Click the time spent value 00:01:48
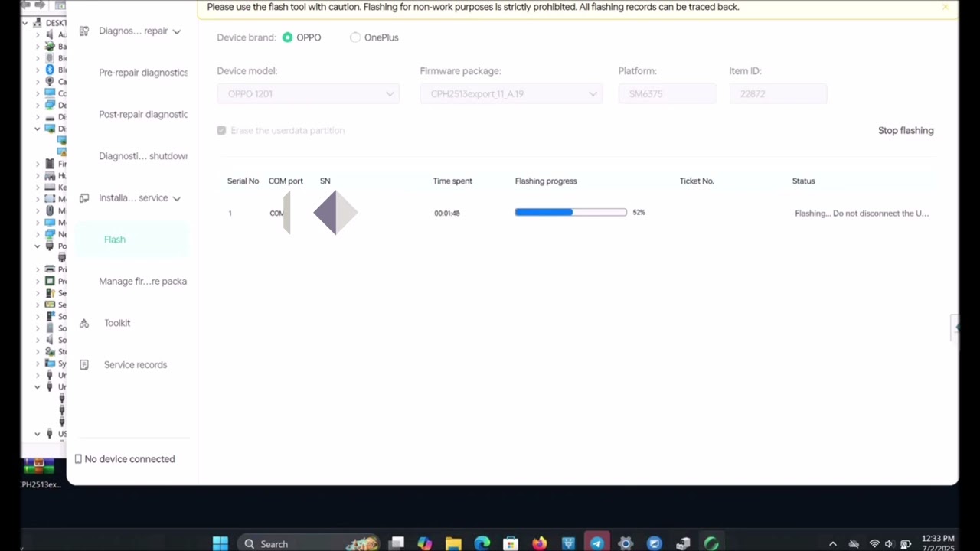 click(x=447, y=214)
